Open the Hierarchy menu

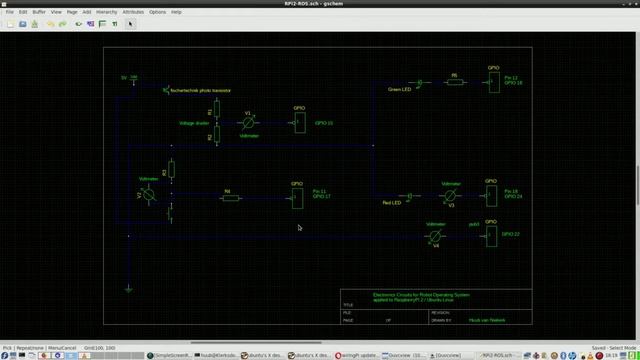pyautogui.click(x=107, y=12)
